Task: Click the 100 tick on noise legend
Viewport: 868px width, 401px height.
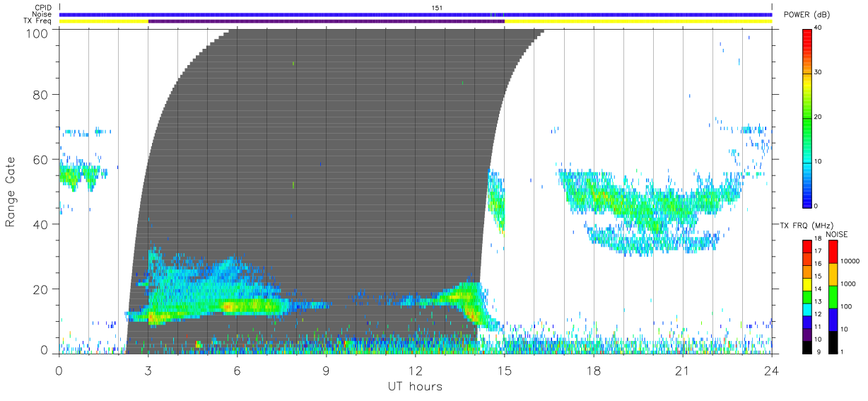Action: click(x=847, y=306)
